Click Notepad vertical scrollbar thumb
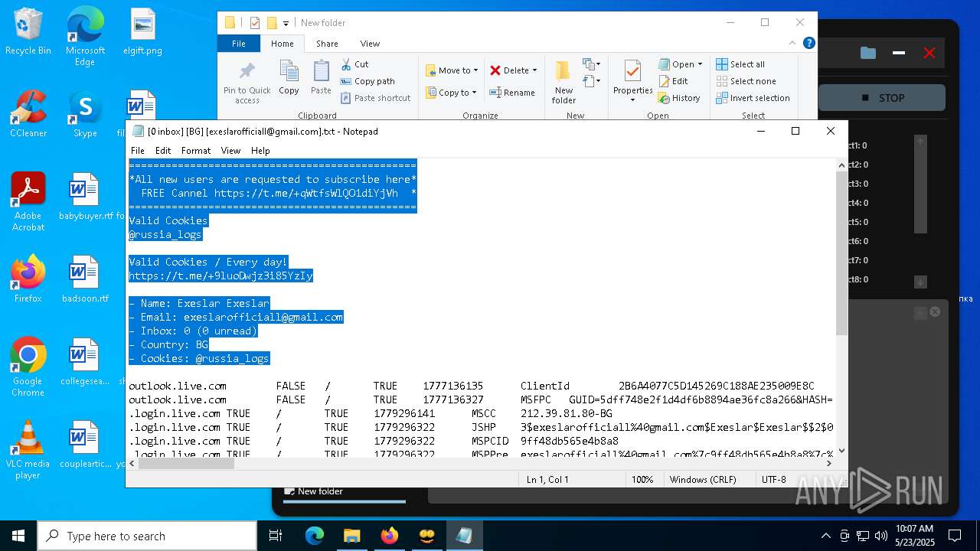This screenshot has height=551, width=980. point(841,253)
